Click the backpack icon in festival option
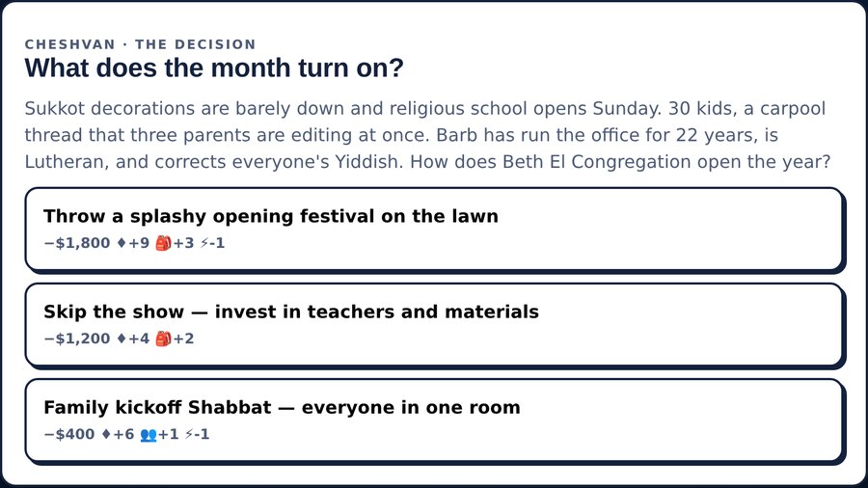This screenshot has height=488, width=868. point(163,243)
